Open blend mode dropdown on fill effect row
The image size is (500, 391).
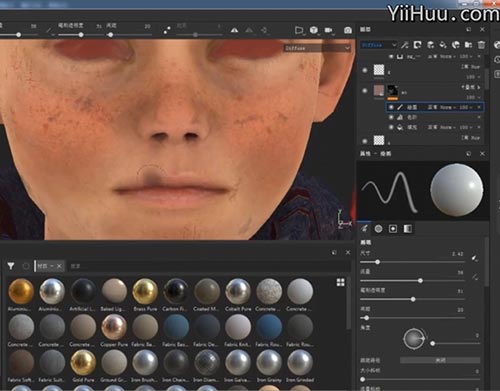[442, 127]
